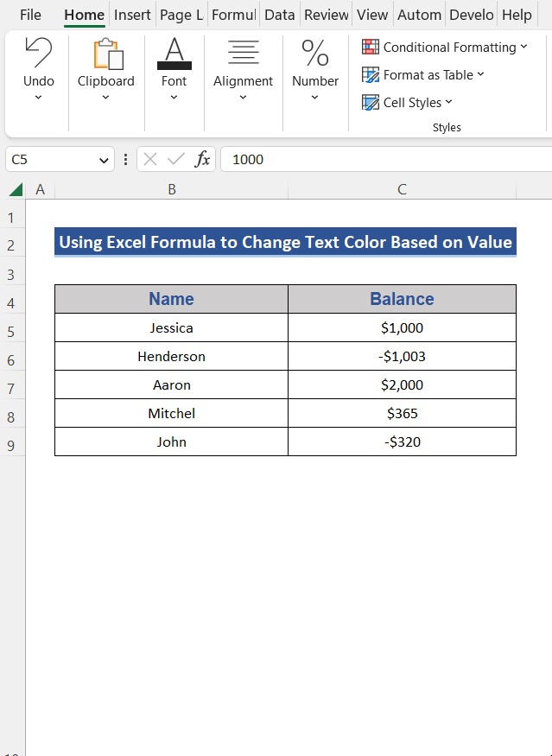Viewport: 552px width, 756px height.
Task: Select the $2,000 balance cell
Action: (402, 384)
